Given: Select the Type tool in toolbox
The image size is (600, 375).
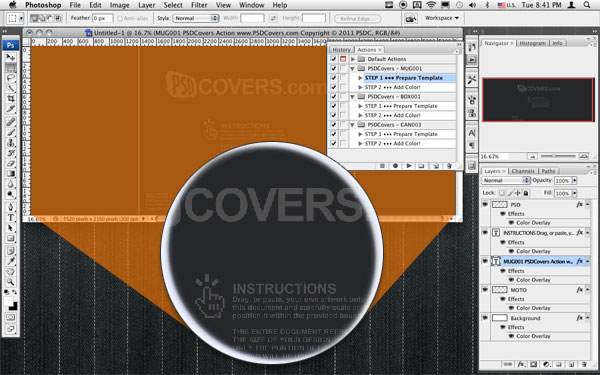Looking at the screenshot, I should 11,217.
